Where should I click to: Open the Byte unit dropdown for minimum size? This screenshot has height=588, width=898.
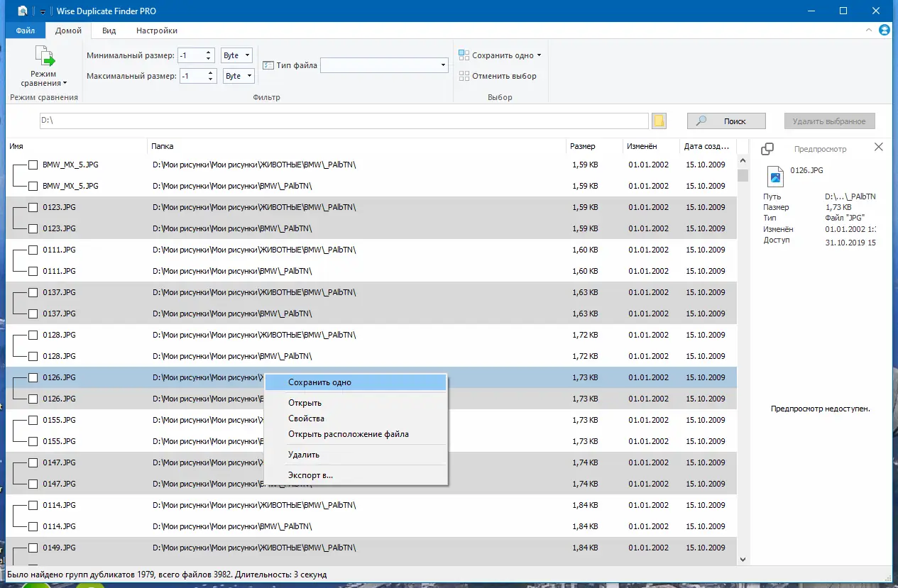[x=247, y=55]
